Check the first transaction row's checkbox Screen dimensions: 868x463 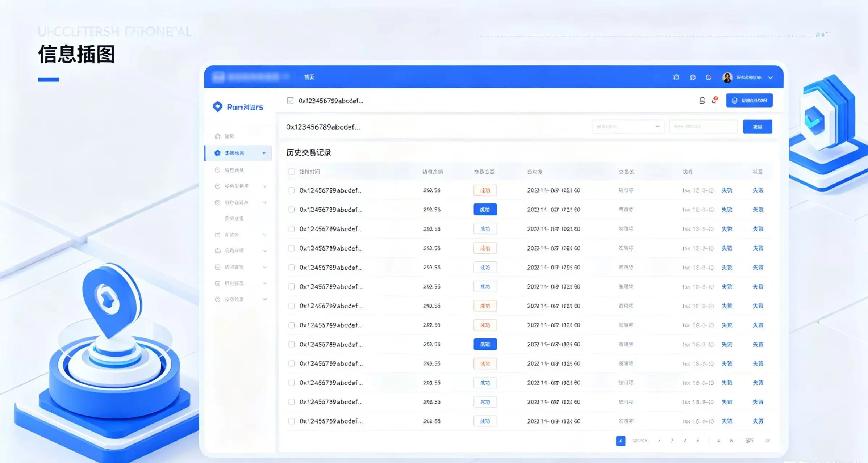click(x=292, y=190)
